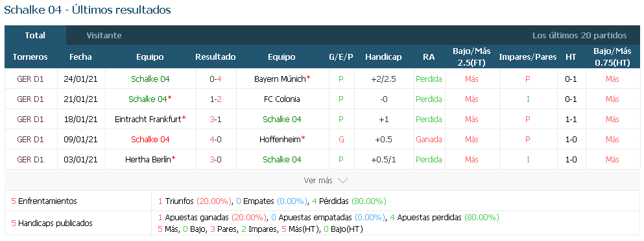Open the 4-0 result versus Hoffenheim
Viewport: 644px width, 241px height.
[215, 140]
